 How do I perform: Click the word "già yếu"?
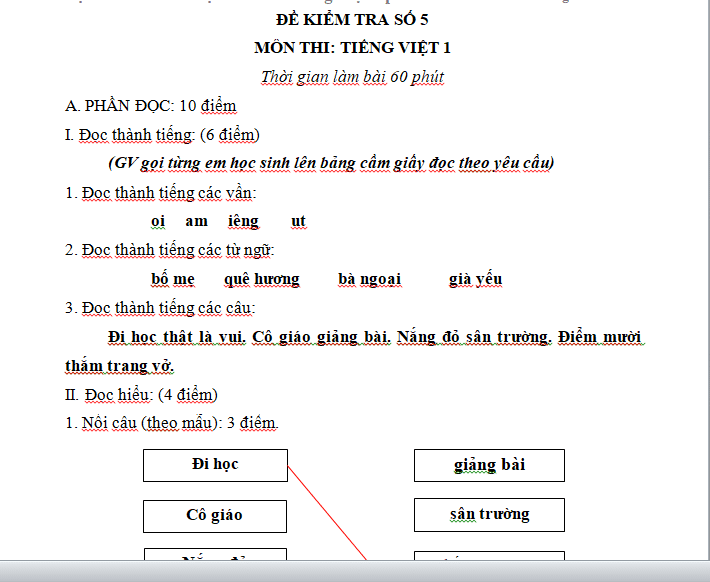point(475,279)
